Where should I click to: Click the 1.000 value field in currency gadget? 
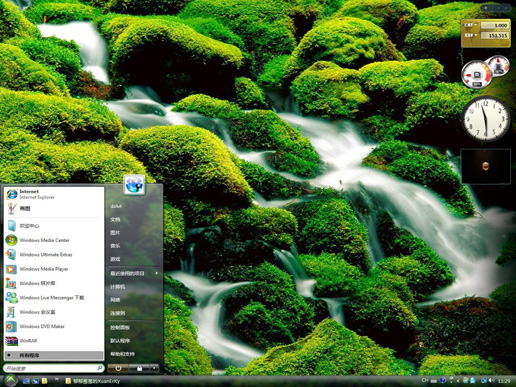click(x=494, y=25)
